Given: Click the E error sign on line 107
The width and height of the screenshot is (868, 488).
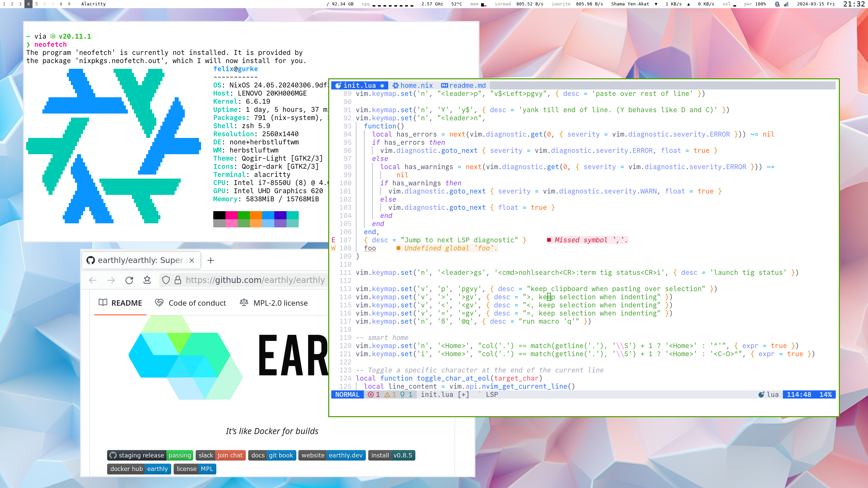Looking at the screenshot, I should point(333,240).
